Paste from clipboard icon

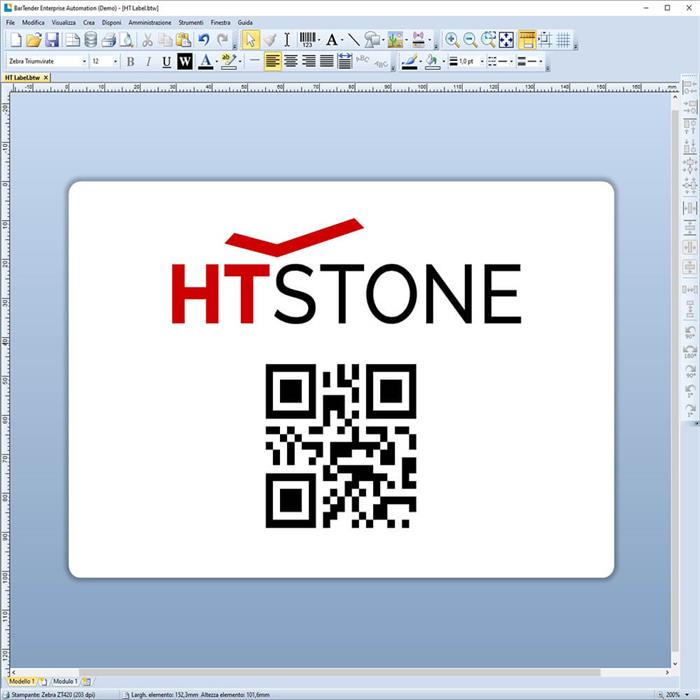183,40
